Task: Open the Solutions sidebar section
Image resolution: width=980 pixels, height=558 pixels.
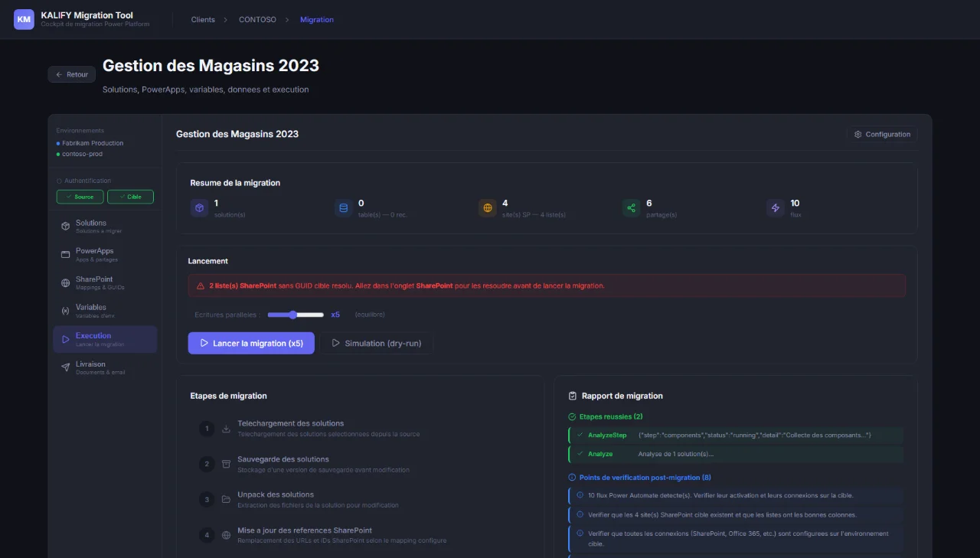Action: coord(105,226)
